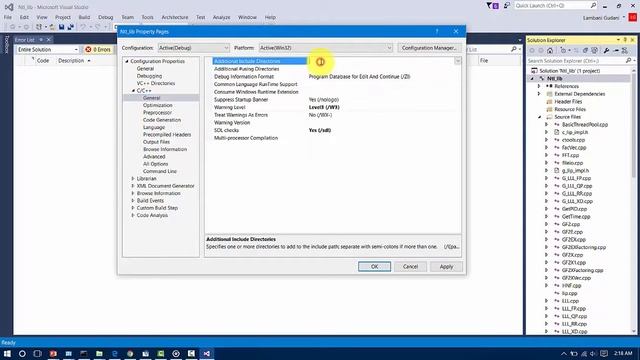
Task: Click the Show All Files icon in Solution Explorer
Action: coord(595,50)
